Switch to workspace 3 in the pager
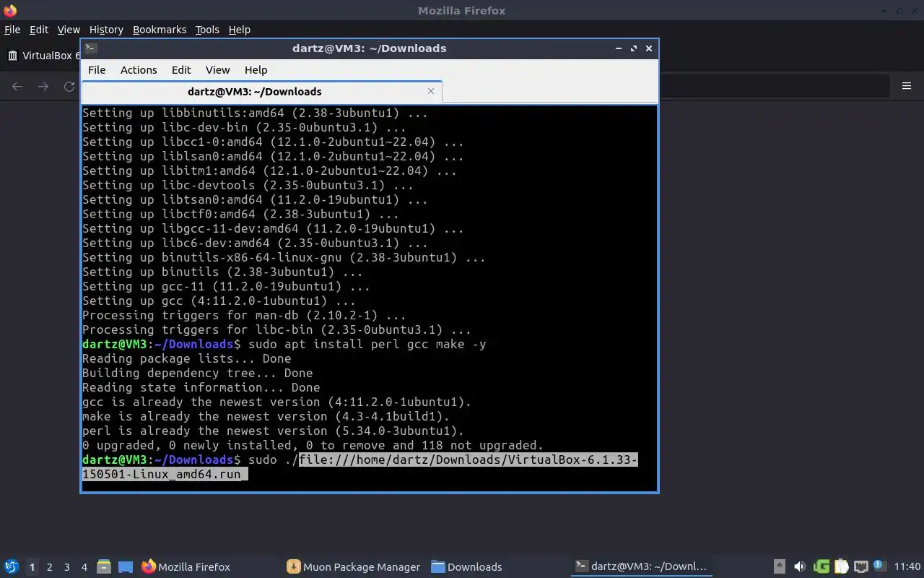924x578 pixels. 66,567
